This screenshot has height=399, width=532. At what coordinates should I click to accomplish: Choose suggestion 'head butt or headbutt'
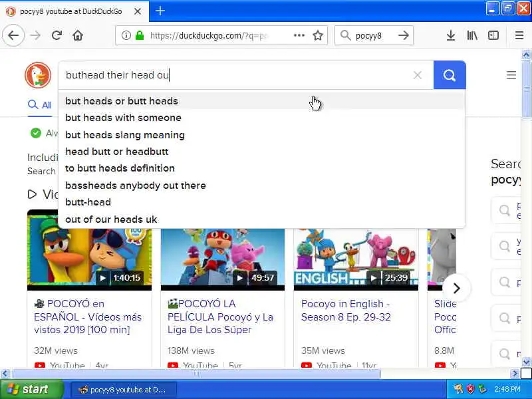(261, 152)
